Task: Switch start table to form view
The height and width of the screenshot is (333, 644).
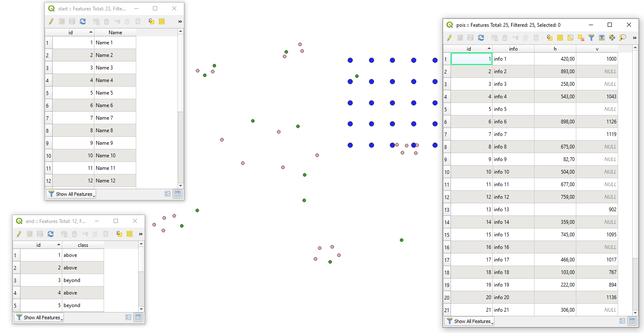Action: click(168, 194)
